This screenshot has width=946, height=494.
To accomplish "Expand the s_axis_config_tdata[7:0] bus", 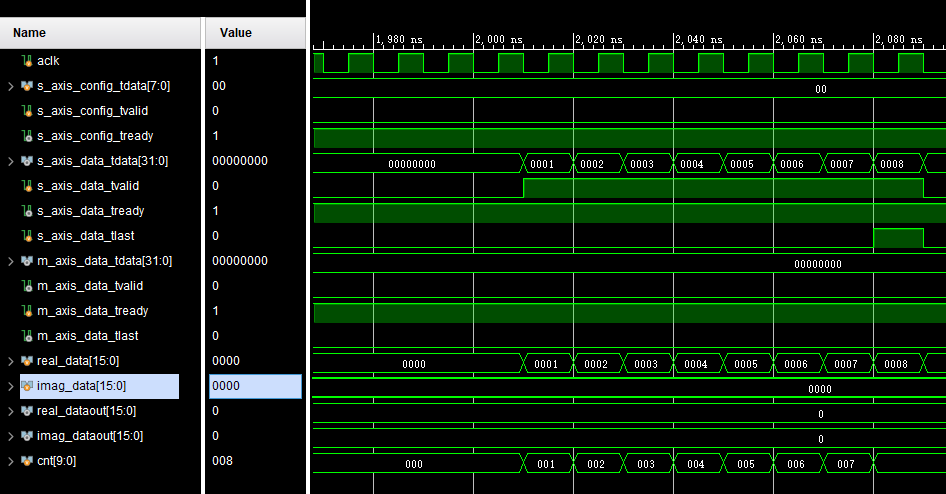I will point(10,86).
